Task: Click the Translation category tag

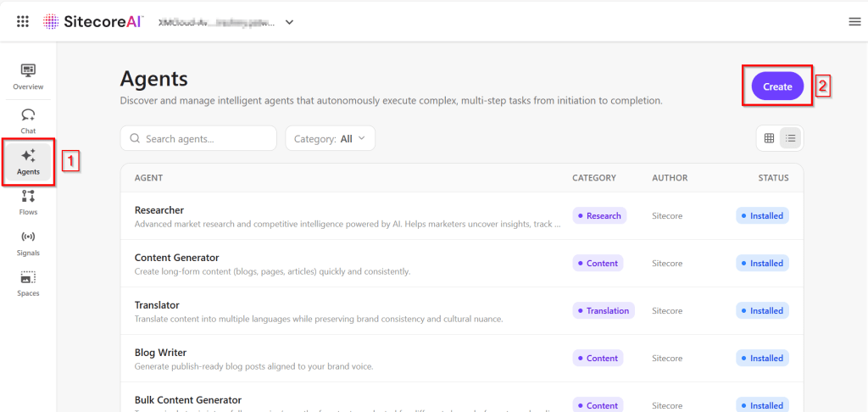Action: point(604,310)
